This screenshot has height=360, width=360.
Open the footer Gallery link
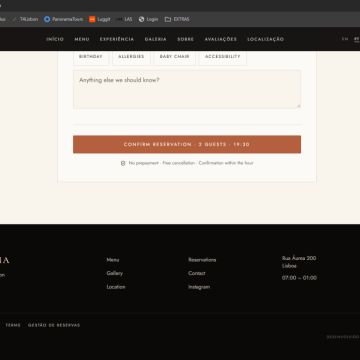[115, 273]
